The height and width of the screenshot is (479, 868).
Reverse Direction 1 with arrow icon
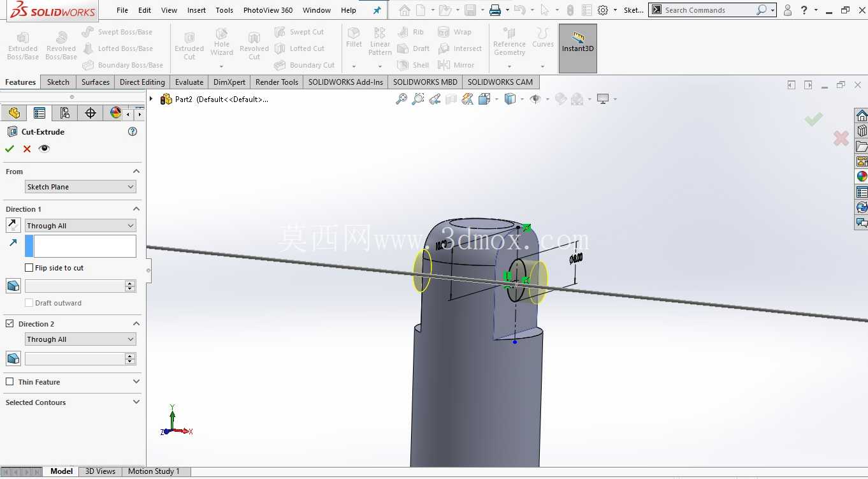pos(13,225)
